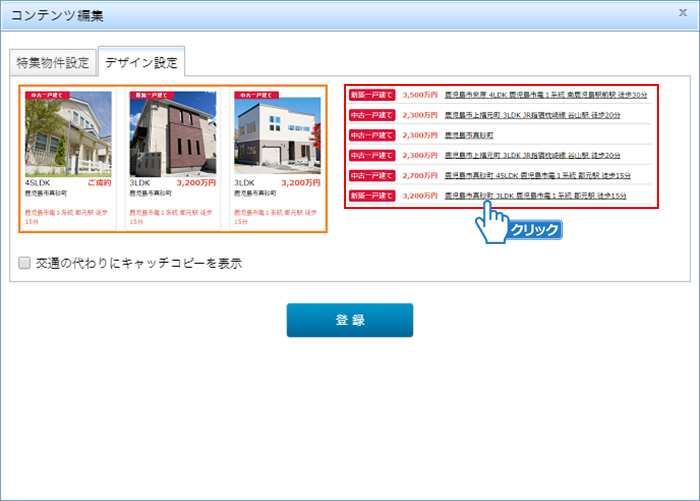Open the short 鹿児島市真砂町 only listing link
This screenshot has width=700, height=501.
click(468, 135)
